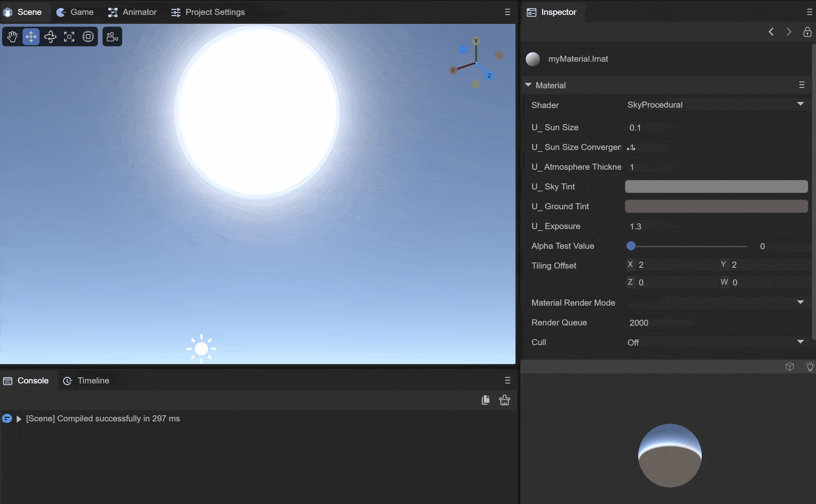Open the Material section options menu
The height and width of the screenshot is (504, 816).
click(x=801, y=85)
